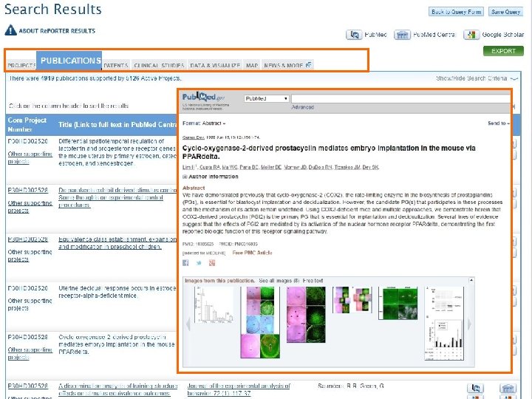Open the Clinical Studies tab
The image size is (532, 399).
(159, 65)
